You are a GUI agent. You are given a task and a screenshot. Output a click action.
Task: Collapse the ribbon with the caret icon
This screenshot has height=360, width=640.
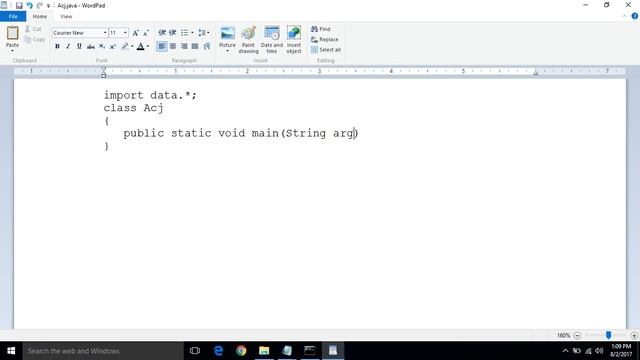click(624, 16)
